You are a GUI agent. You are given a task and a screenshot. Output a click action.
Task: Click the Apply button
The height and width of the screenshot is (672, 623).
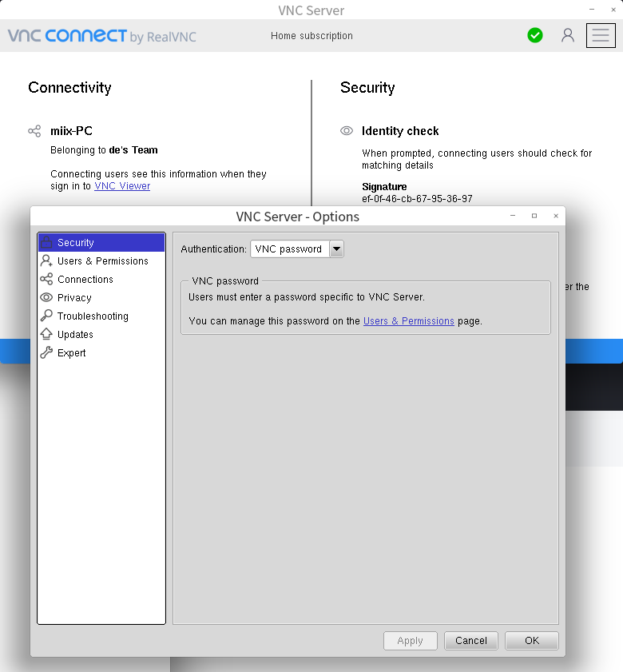(410, 641)
